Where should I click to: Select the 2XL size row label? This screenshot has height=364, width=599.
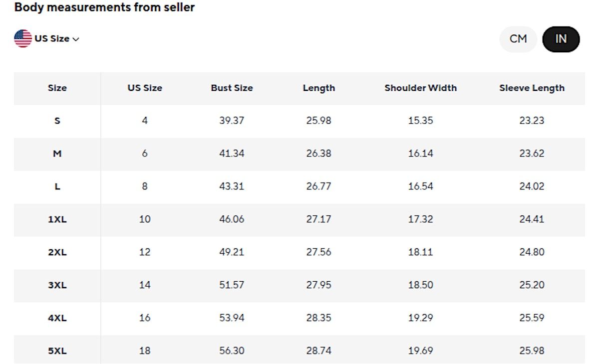[57, 252]
